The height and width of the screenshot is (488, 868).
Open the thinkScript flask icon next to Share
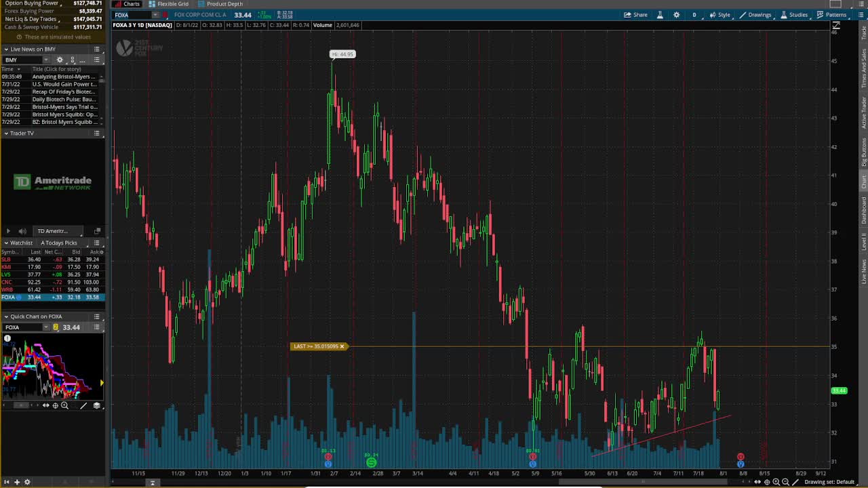pyautogui.click(x=660, y=15)
